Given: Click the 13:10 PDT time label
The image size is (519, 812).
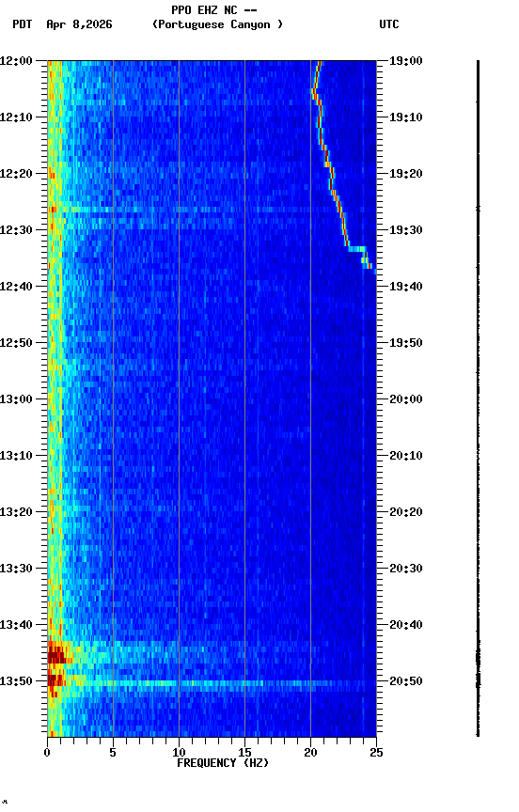Looking at the screenshot, I should pyautogui.click(x=16, y=456).
